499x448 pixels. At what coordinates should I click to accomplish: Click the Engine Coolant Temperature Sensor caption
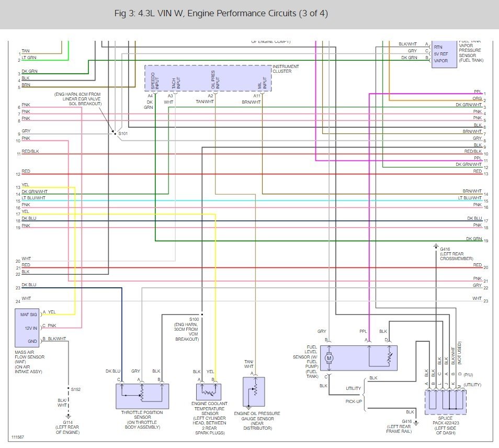[209, 418]
